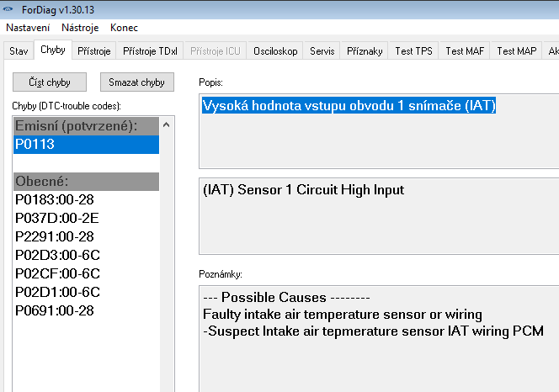Switch to the Osciloskop tab

click(274, 51)
